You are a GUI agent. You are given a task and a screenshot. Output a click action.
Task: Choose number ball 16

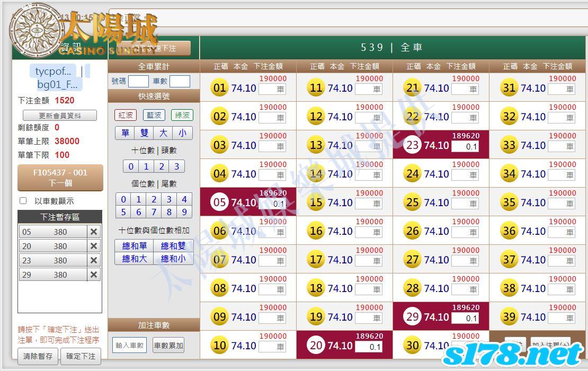click(x=316, y=231)
